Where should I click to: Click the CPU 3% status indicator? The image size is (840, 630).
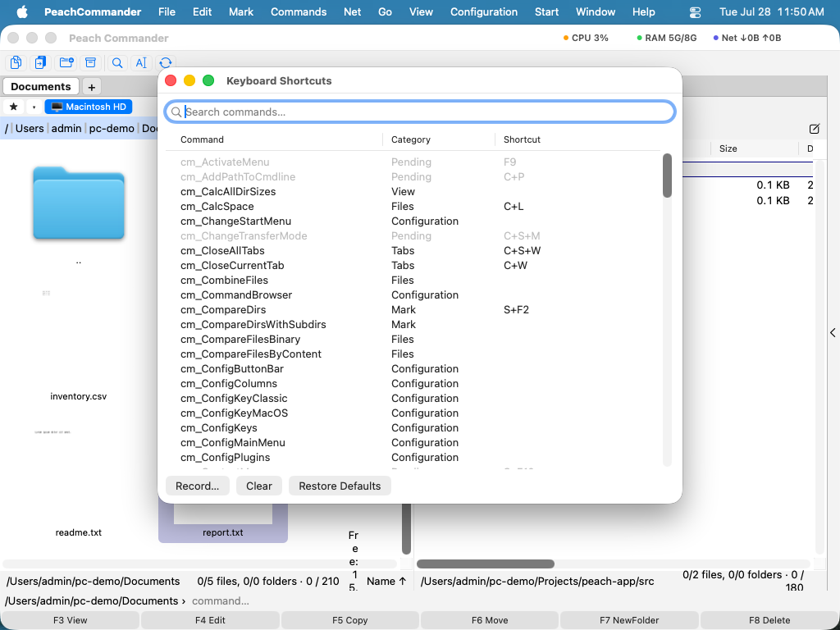[586, 38]
